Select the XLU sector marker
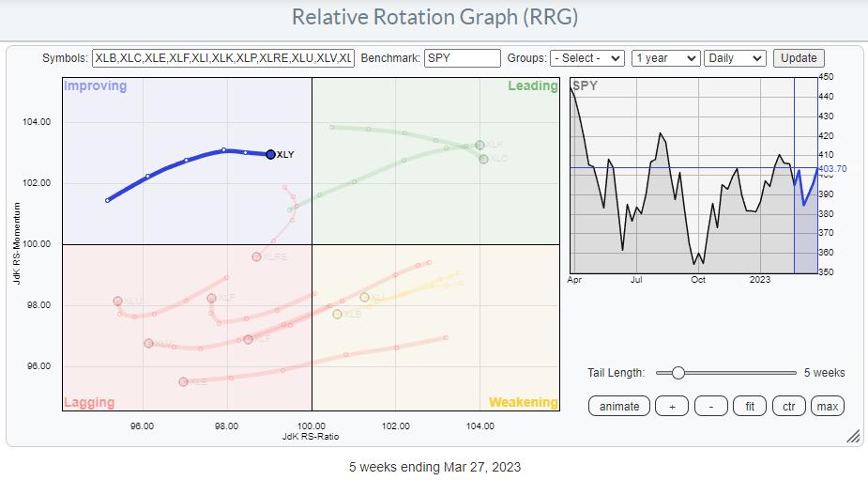 [117, 302]
